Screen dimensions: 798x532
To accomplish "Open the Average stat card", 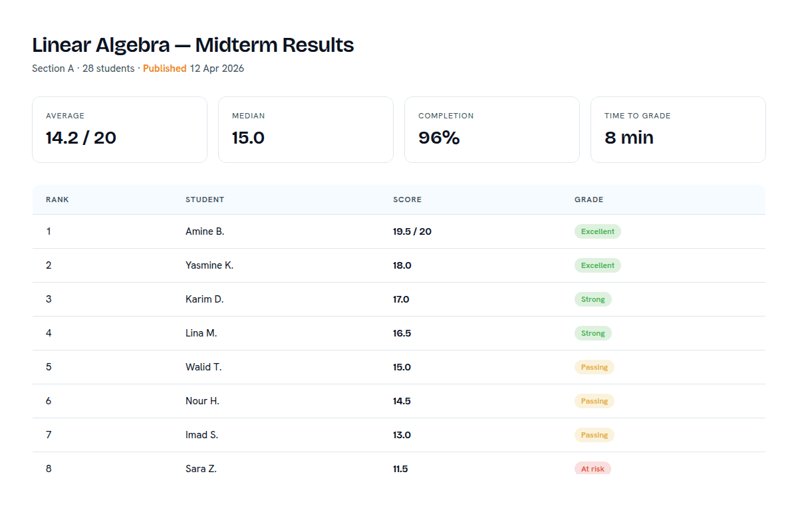I will pyautogui.click(x=120, y=129).
